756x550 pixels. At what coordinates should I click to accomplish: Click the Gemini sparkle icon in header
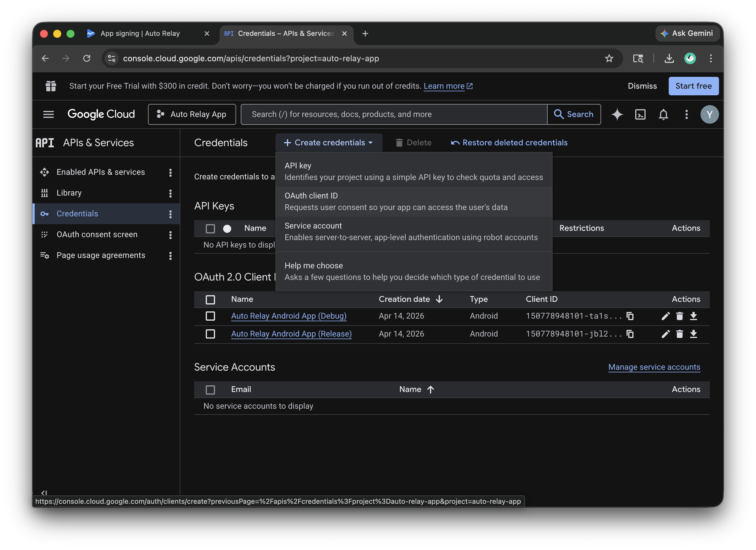click(x=617, y=114)
